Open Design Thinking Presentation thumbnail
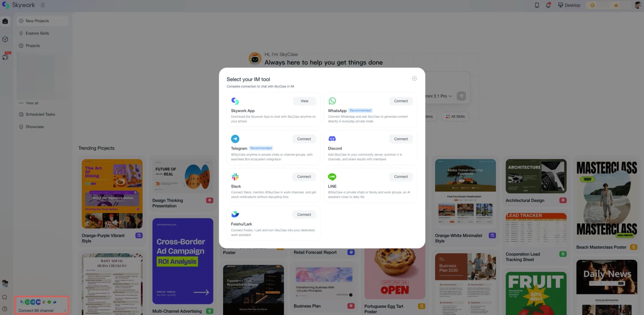 [182, 176]
